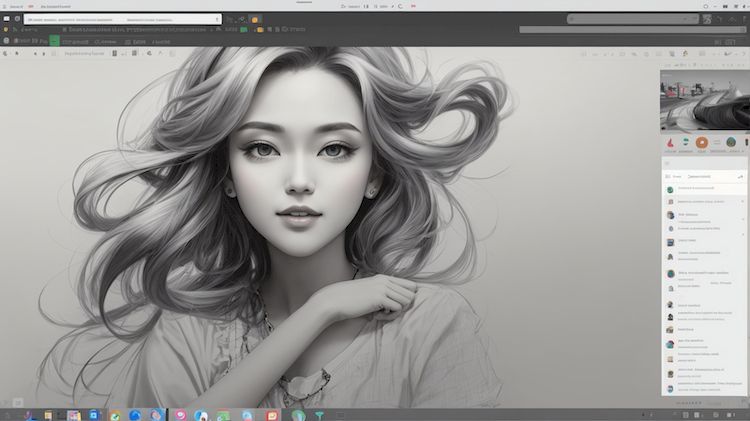This screenshot has width=750, height=421.
Task: Open the teal funnel icon in the taskbar
Action: 320,415
